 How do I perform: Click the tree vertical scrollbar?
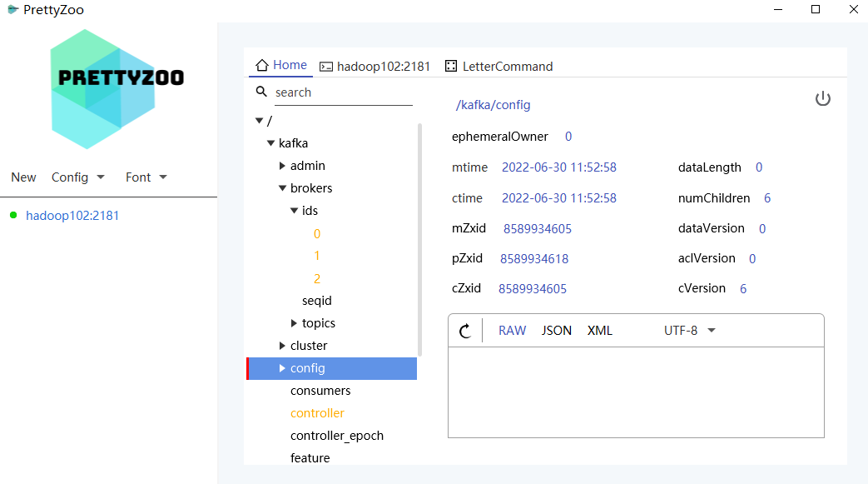(419, 240)
